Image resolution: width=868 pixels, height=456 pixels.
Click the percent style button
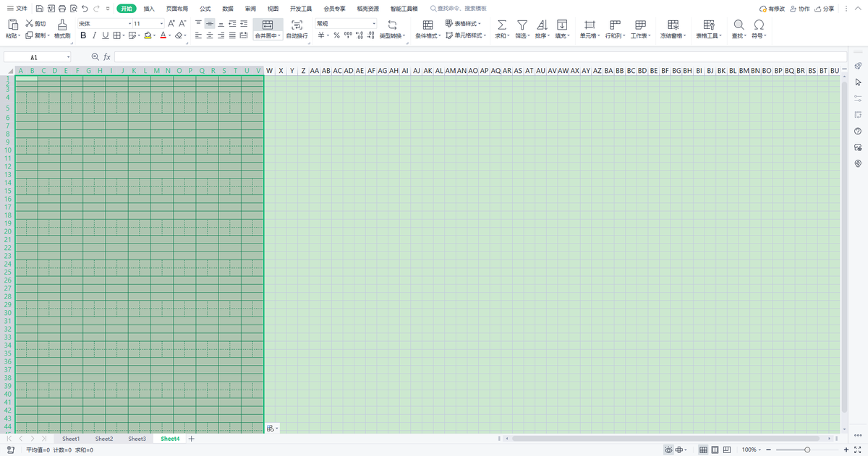[336, 35]
